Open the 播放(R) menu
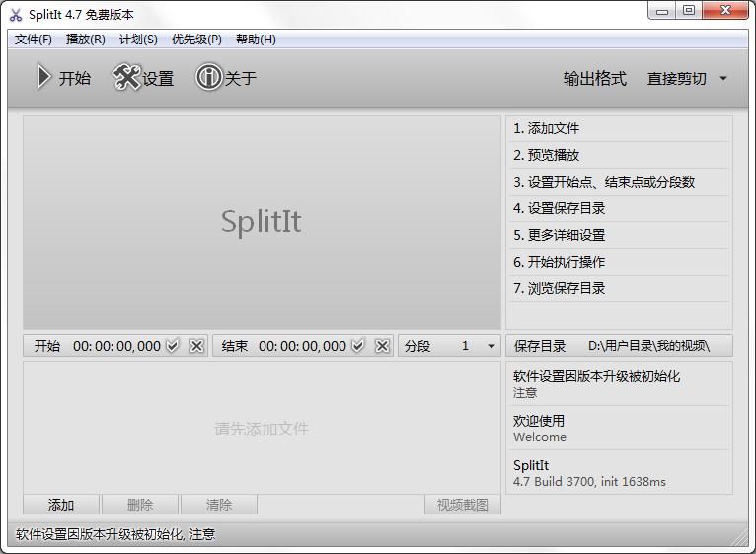This screenshot has width=756, height=554. (x=85, y=40)
